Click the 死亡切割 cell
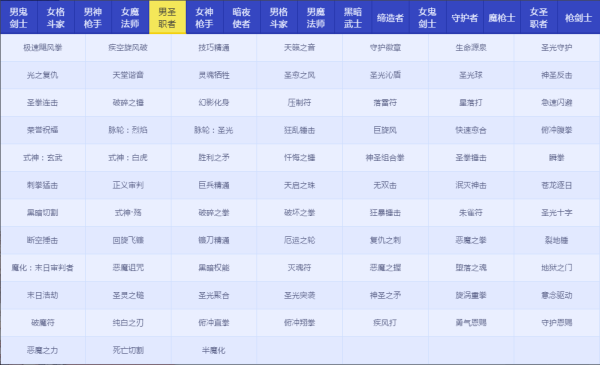This screenshot has height=365, width=600. coord(128,350)
